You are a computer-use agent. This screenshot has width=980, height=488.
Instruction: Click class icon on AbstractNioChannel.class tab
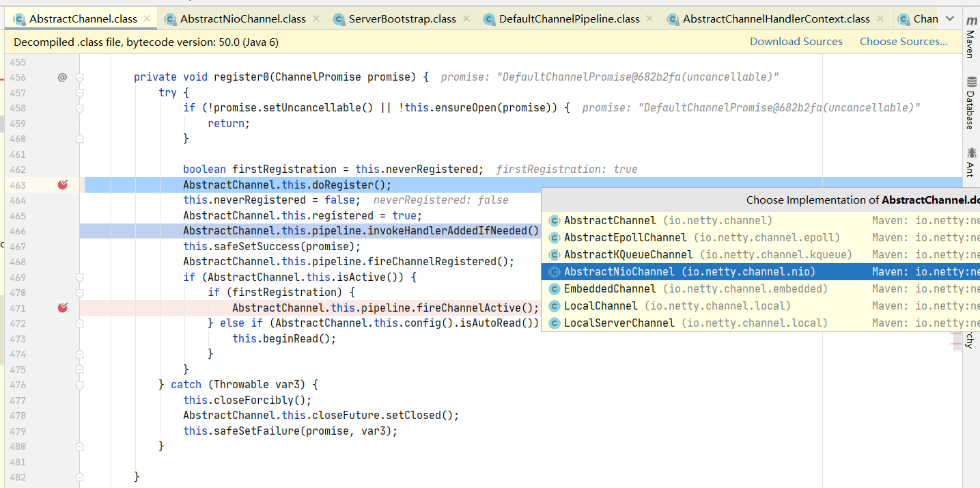(x=170, y=19)
